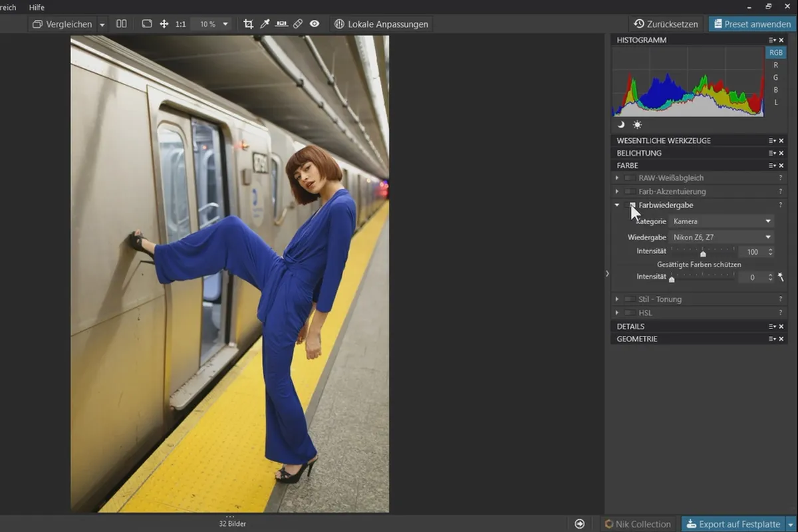
Task: Open Wiedergabe Nikon Z6, Z7 dropdown
Action: click(722, 237)
